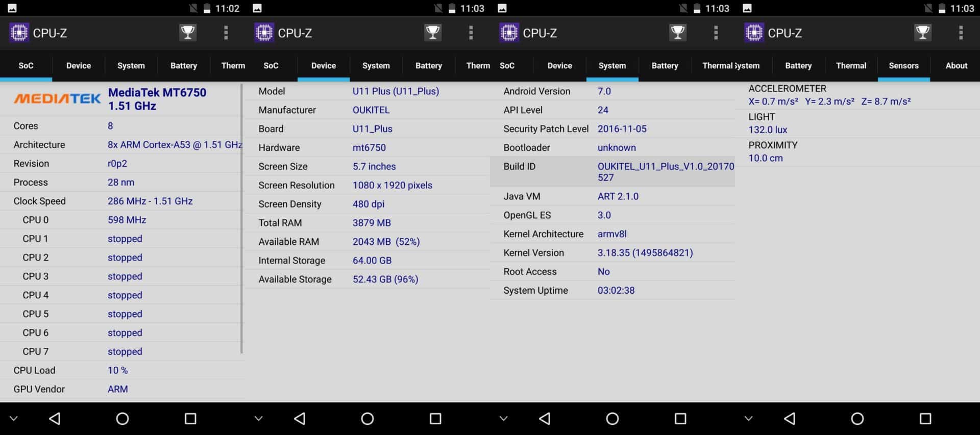The image size is (980, 435).
Task: Select the SoC tab on the Device info screen
Action: click(271, 66)
